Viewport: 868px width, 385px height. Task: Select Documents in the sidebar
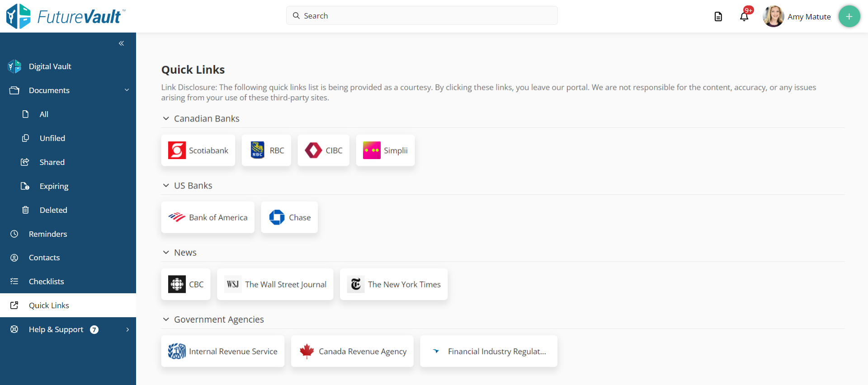tap(68, 90)
